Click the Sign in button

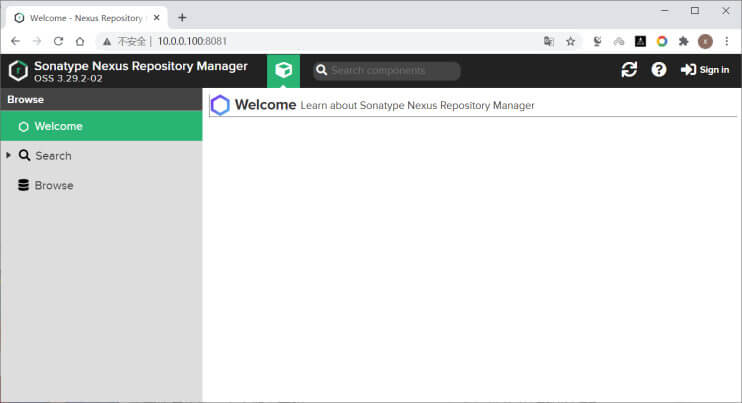[705, 70]
